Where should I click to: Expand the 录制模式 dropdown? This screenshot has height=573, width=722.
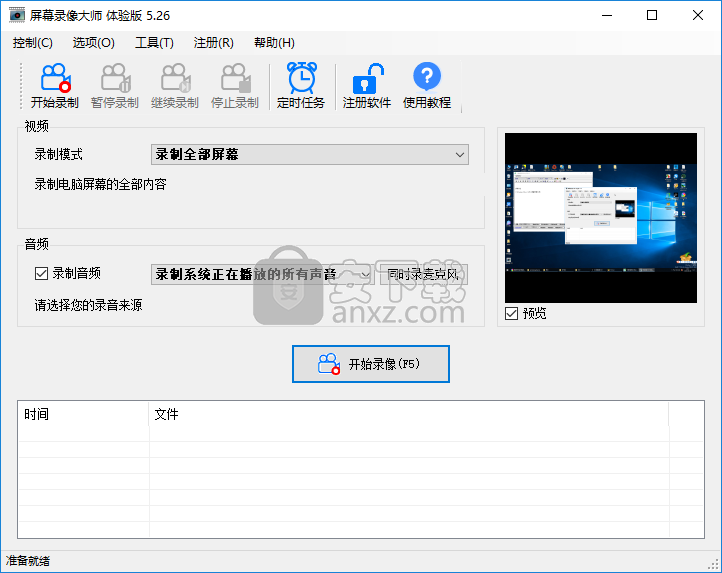point(310,154)
